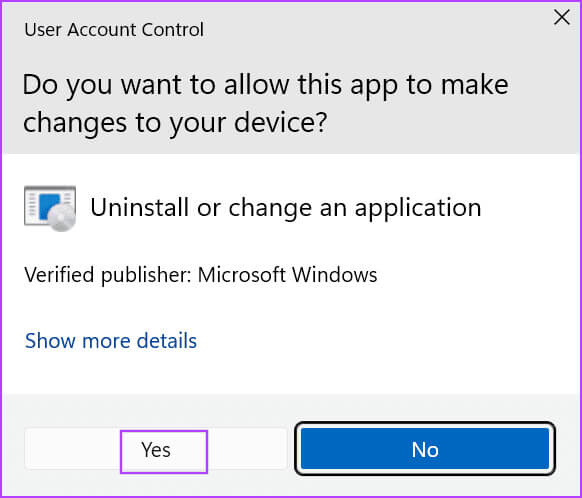582x498 pixels.
Task: Click the Uninstall or change application icon
Action: (x=50, y=209)
